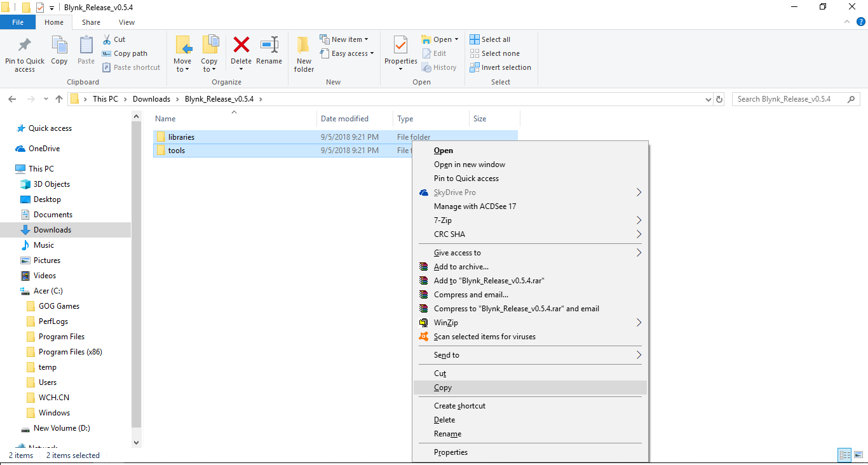Click Pin to Quick access ribbon icon
Viewport: 868px width, 465px height.
point(25,54)
